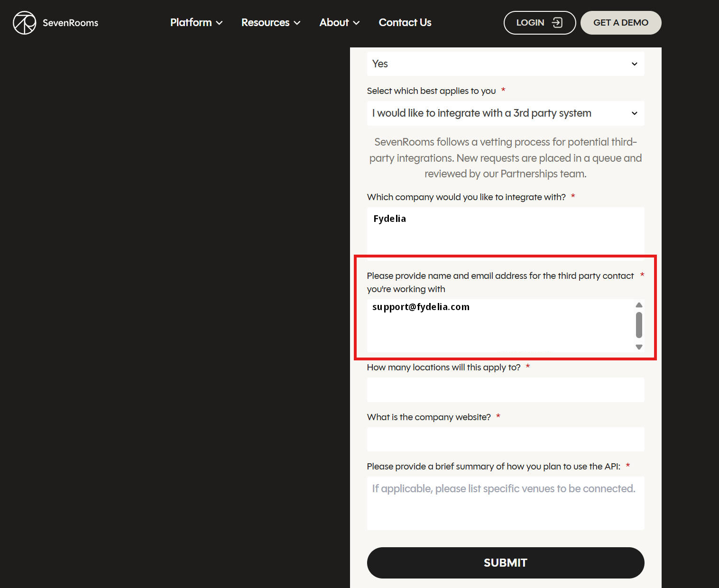Click the scroll up arrow in contact textarea
The height and width of the screenshot is (588, 719).
click(x=639, y=305)
